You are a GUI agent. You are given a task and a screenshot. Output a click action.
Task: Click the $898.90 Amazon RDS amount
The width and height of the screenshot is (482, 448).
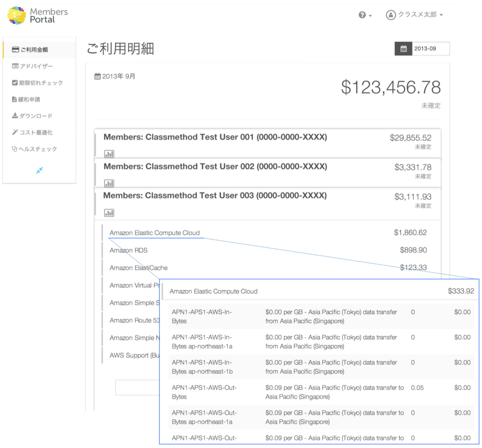point(413,250)
